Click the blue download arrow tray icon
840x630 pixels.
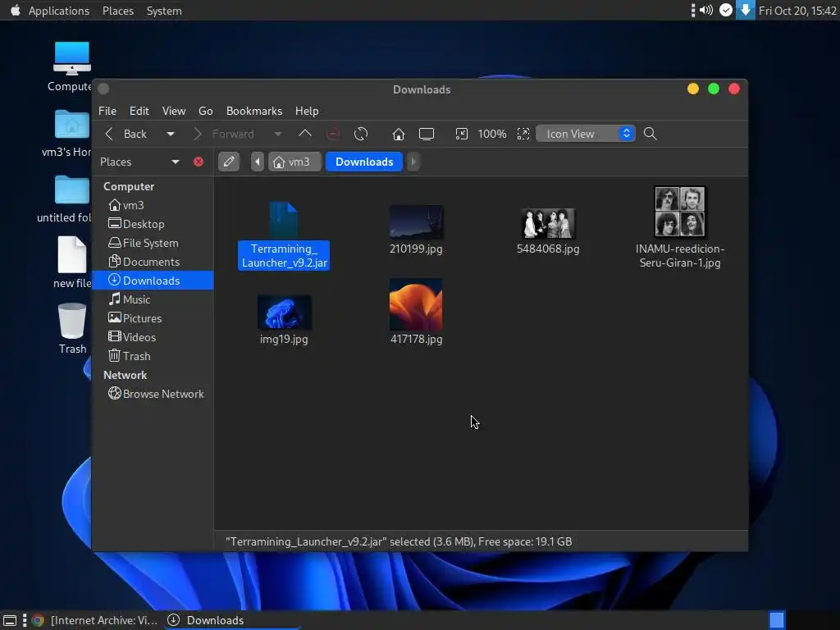745,10
